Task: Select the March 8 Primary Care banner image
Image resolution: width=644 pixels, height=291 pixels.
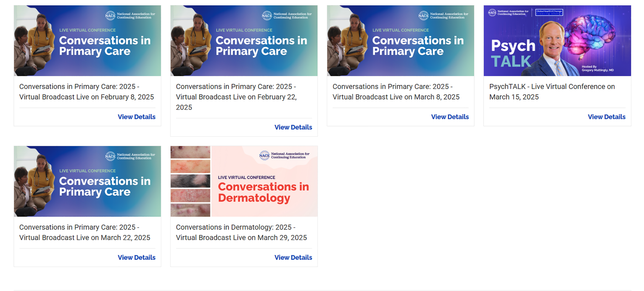Action: (x=400, y=41)
